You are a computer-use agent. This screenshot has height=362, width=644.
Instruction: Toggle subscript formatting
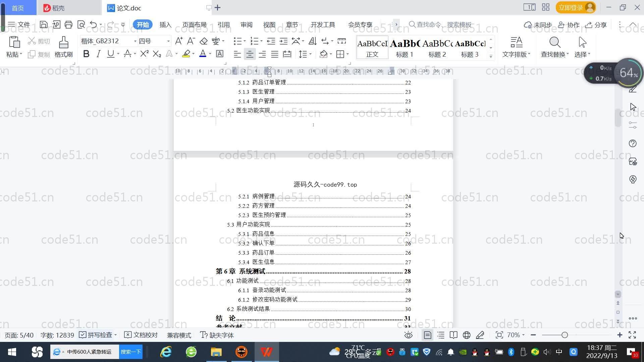click(157, 54)
